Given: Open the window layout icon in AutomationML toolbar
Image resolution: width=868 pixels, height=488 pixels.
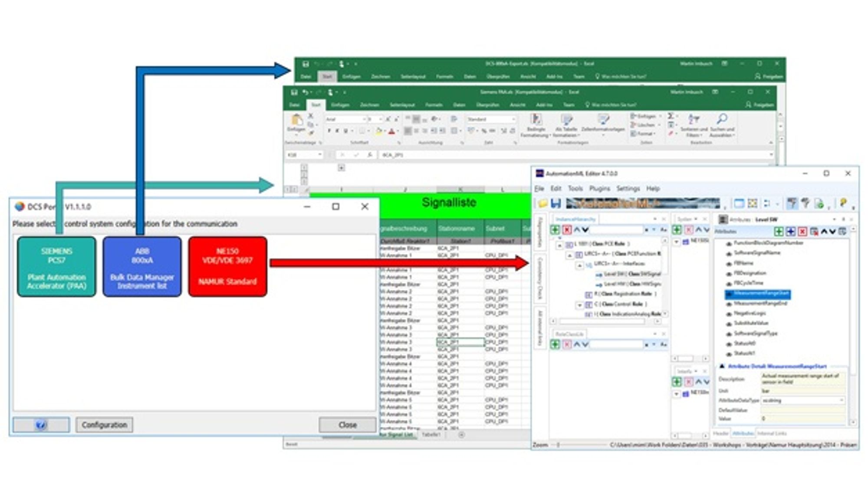Looking at the screenshot, I should click(739, 203).
